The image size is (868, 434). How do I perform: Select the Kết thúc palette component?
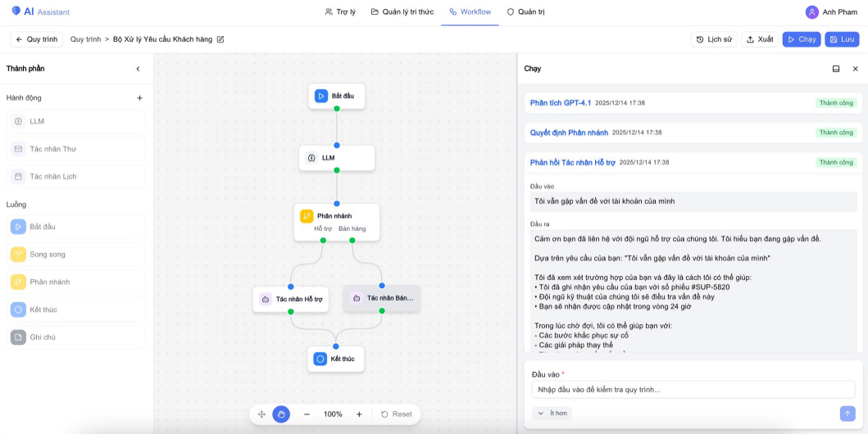point(76,310)
